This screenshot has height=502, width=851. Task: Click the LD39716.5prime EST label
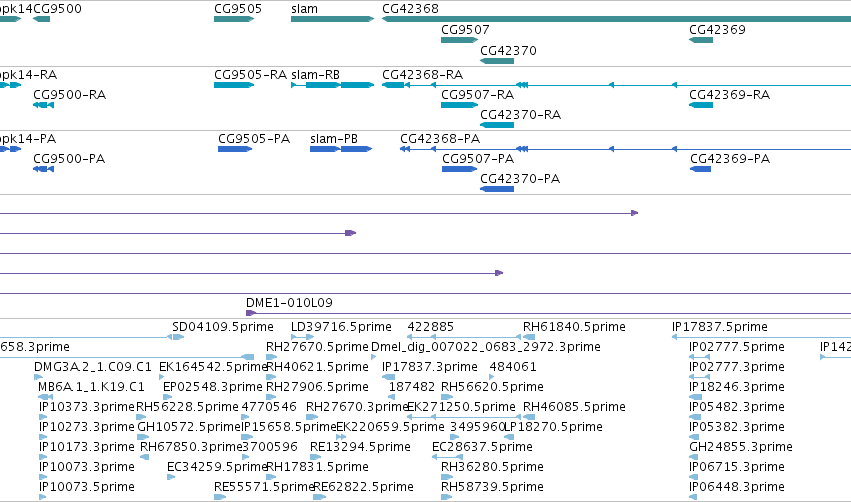[x=341, y=327]
